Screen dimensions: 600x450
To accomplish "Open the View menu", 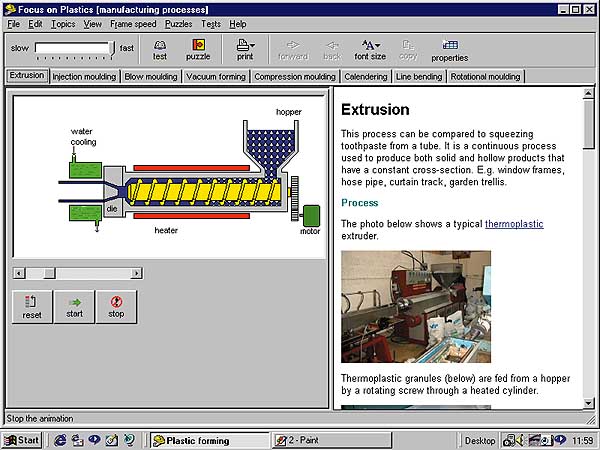I will tap(93, 24).
